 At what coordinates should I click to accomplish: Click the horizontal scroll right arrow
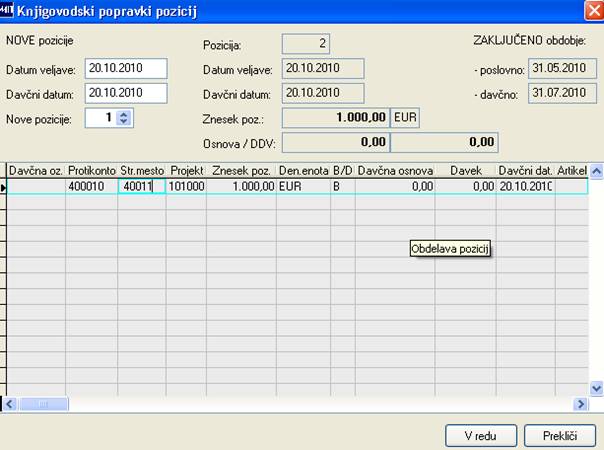click(580, 404)
